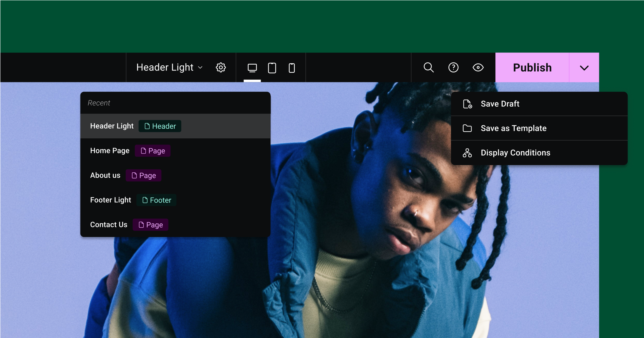644x338 pixels.
Task: Expand the Header Light dropdown
Action: (x=170, y=67)
